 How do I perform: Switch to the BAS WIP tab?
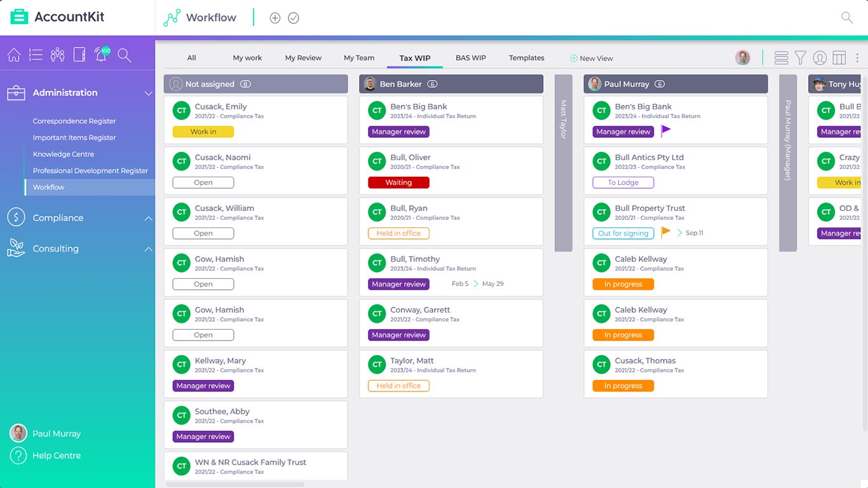click(x=471, y=58)
